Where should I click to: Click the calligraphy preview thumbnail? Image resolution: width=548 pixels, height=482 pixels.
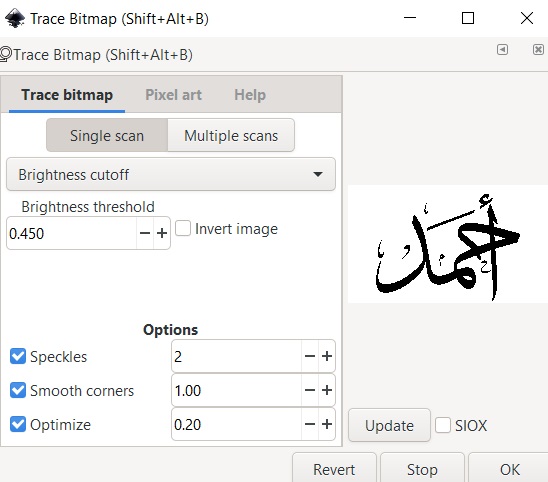tap(448, 244)
